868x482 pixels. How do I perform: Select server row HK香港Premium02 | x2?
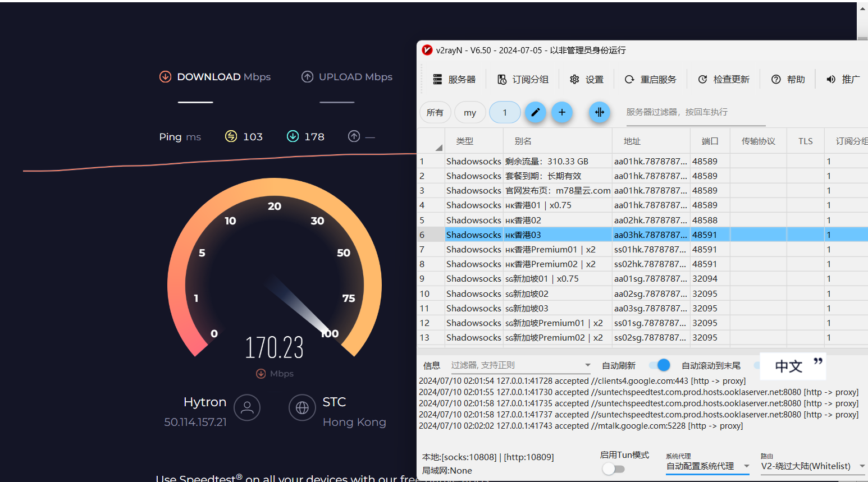pos(642,264)
